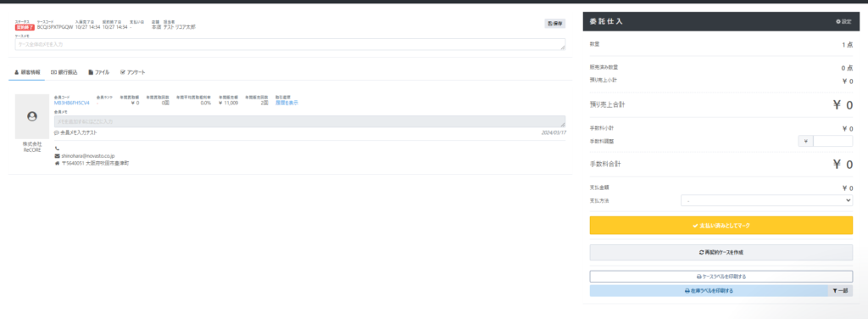Click the home icon next to the address
Image resolution: width=868 pixels, height=319 pixels.
pos(57,164)
